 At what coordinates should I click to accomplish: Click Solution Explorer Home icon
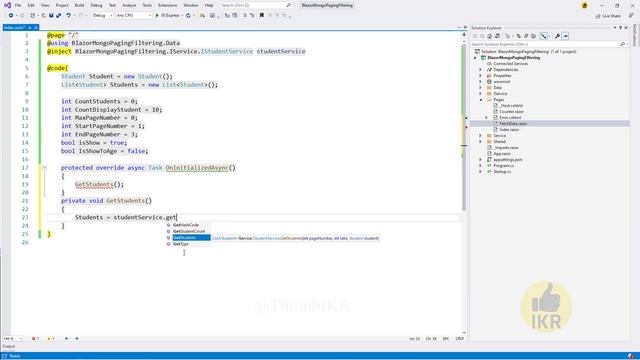click(x=489, y=36)
